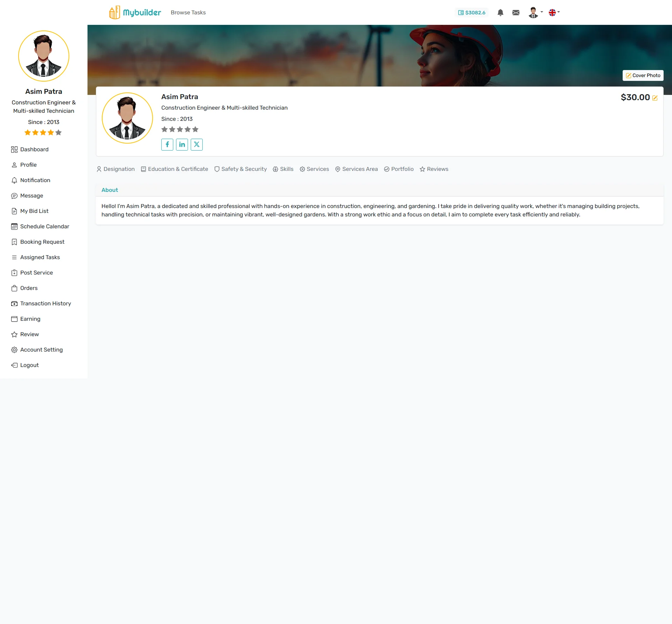Switch to the Education & Certificate tab

174,169
